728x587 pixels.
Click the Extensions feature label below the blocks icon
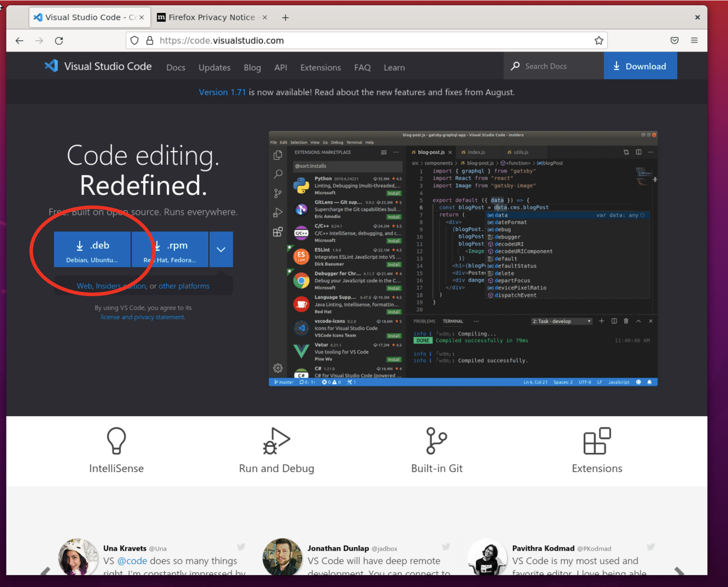coord(597,468)
